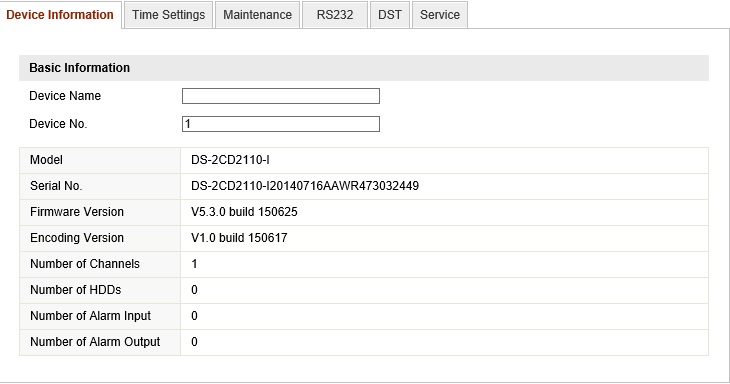
Task: Click serial number DS-2CD2110-I20140716AAWR473032449
Action: point(305,186)
